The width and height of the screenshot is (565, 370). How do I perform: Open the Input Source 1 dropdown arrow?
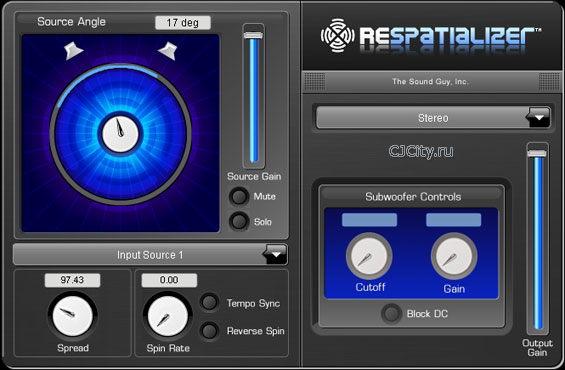276,254
